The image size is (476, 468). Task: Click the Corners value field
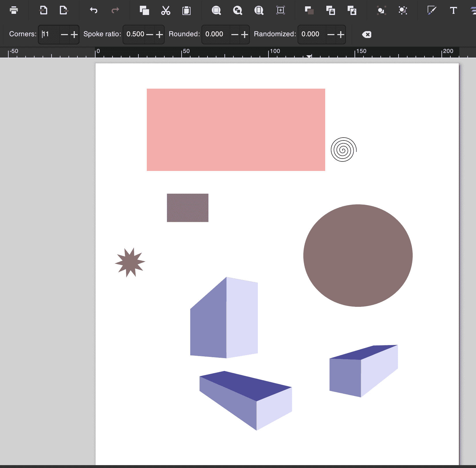(x=49, y=34)
